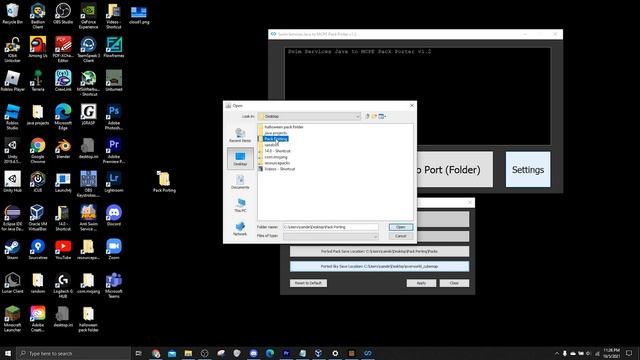Select GeForce Experience desktop icon
This screenshot has height=360, width=640.
pos(88,16)
